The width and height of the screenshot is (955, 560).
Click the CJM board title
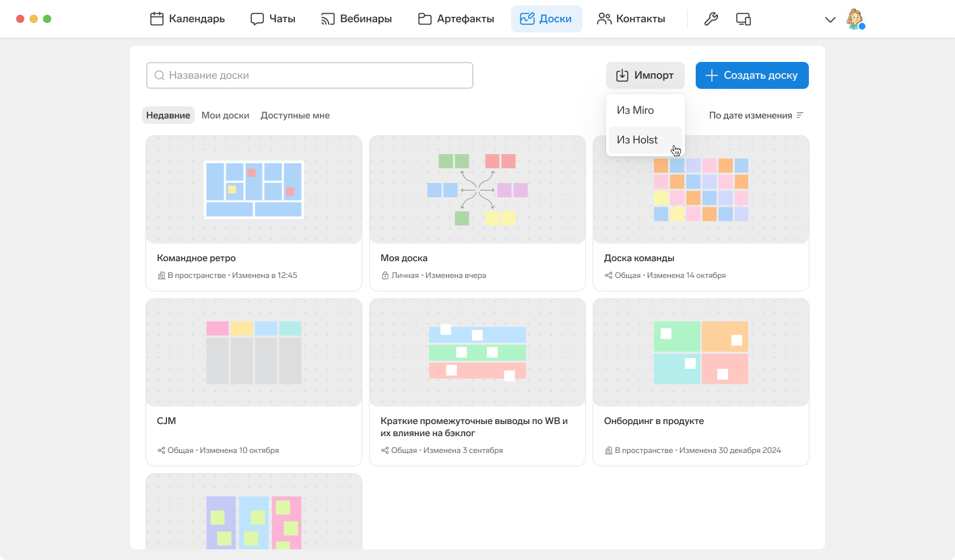[x=166, y=421]
